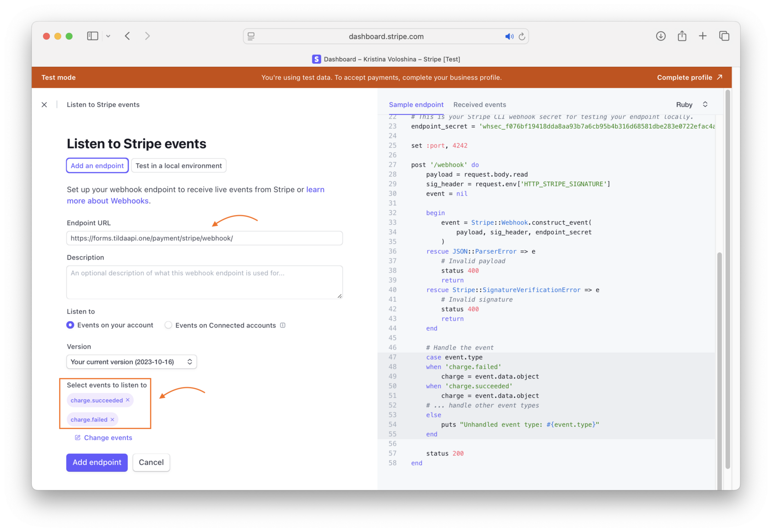This screenshot has height=532, width=772.
Task: Switch to the Sample endpoint tab
Action: point(416,105)
